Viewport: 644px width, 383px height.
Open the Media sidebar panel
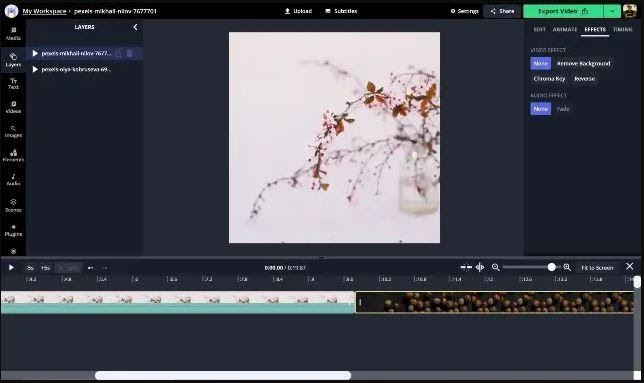(x=13, y=34)
